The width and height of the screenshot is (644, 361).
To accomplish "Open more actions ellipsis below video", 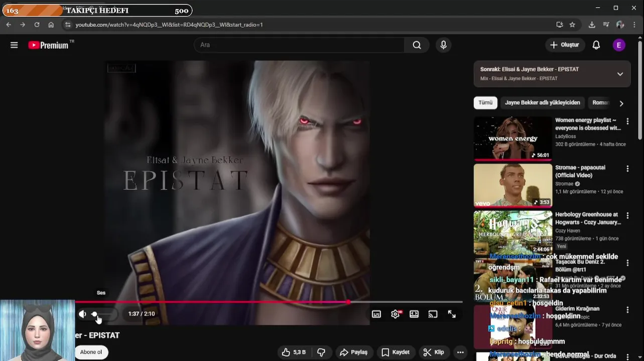I will (x=460, y=352).
